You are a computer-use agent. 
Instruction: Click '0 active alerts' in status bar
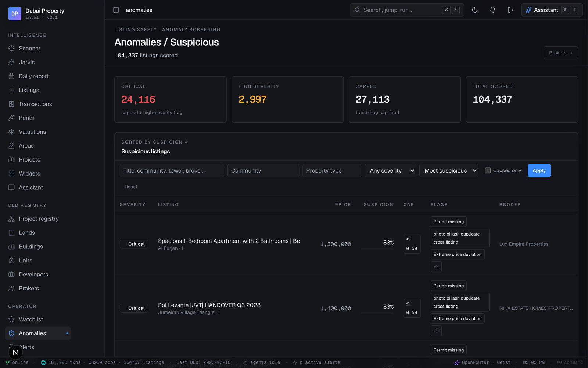[316, 362]
